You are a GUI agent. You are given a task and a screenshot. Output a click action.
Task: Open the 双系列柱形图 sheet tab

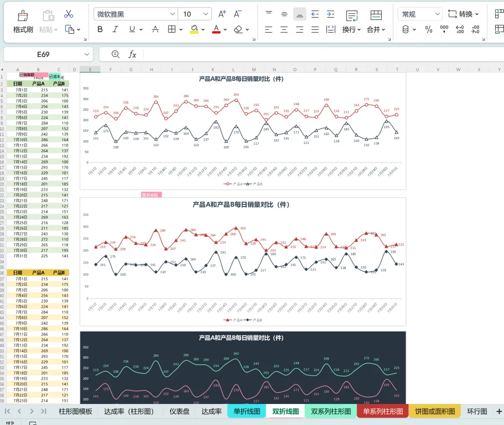[331, 411]
